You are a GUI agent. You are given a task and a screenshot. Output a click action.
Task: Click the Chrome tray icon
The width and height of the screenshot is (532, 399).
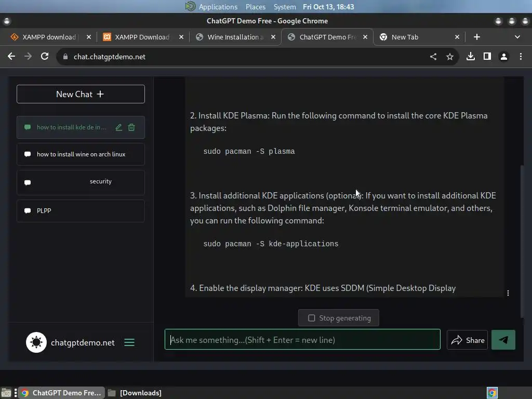click(x=492, y=393)
